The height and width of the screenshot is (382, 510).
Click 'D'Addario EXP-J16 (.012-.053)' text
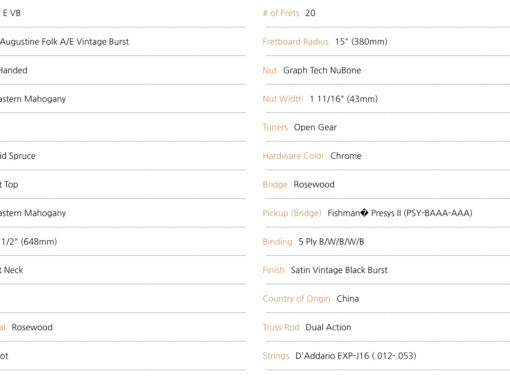(x=356, y=356)
